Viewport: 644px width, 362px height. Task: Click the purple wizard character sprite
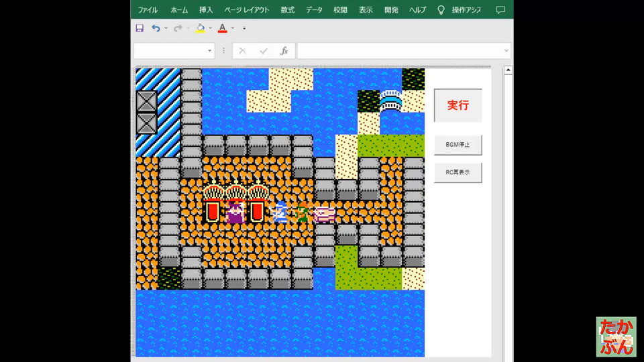[235, 212]
